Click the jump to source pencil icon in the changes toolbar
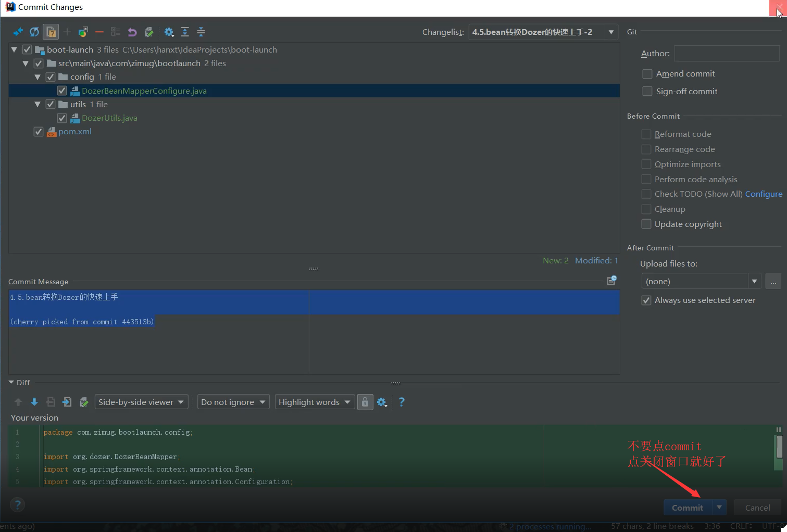Screen dimensions: 787x532 (x=149, y=32)
